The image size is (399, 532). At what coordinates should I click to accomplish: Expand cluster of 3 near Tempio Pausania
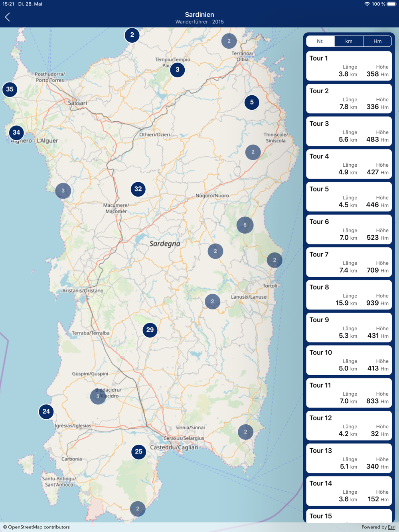178,70
